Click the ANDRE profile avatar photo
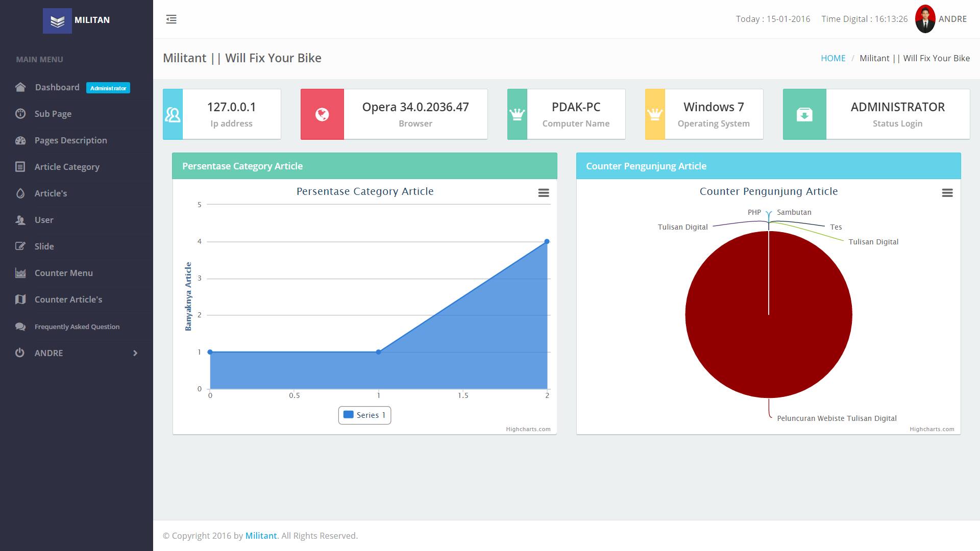The image size is (980, 551). (x=925, y=19)
